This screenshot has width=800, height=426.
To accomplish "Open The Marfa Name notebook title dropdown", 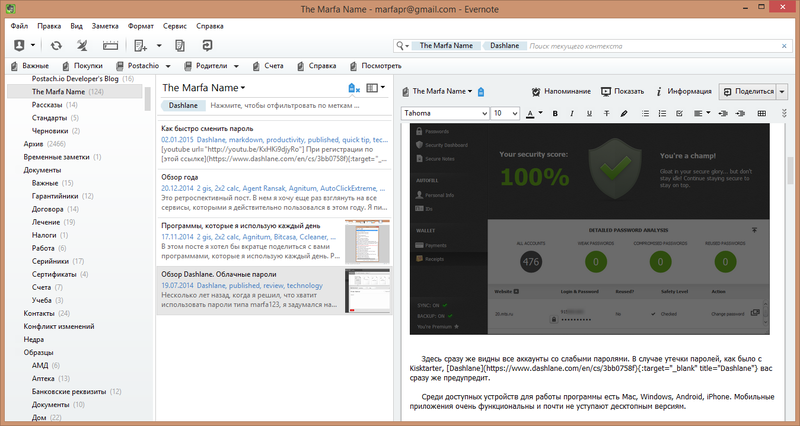I will (204, 88).
